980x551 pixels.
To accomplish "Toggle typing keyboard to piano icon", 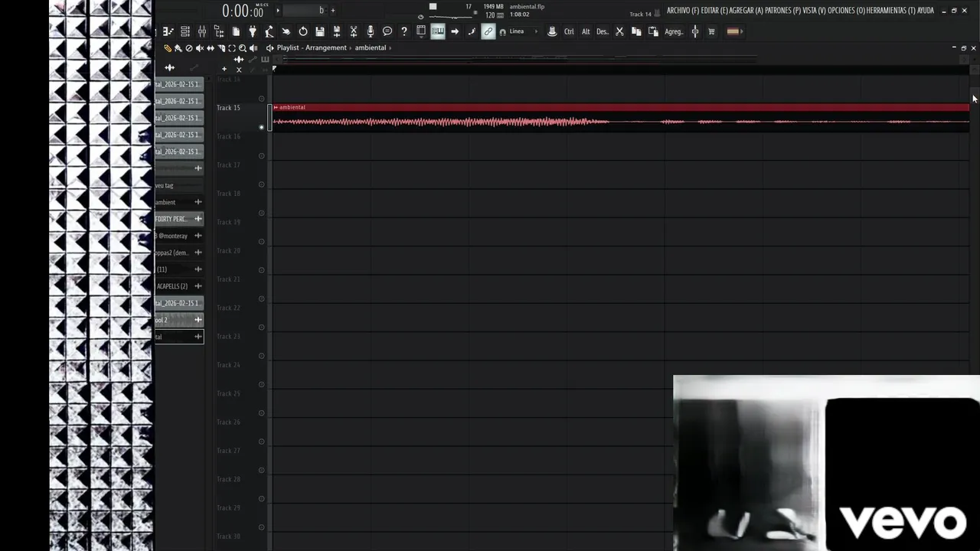I will [x=438, y=31].
